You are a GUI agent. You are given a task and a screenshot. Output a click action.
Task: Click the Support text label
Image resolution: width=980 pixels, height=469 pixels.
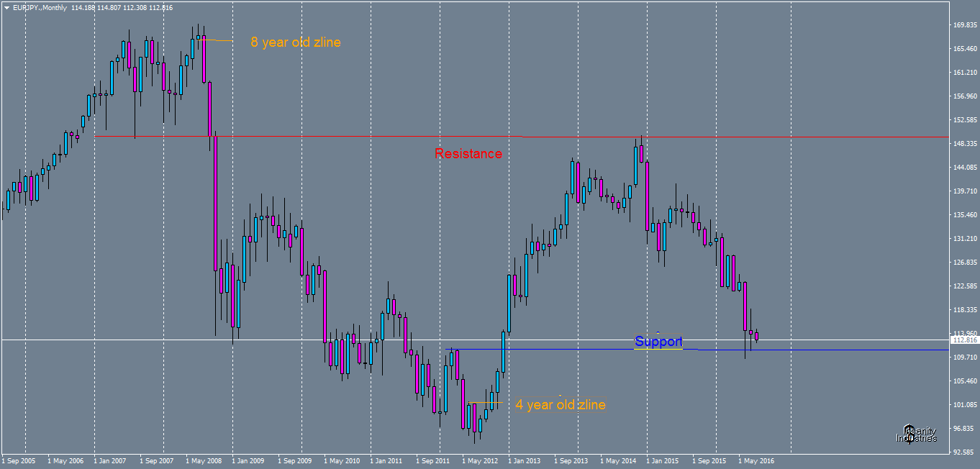658,342
